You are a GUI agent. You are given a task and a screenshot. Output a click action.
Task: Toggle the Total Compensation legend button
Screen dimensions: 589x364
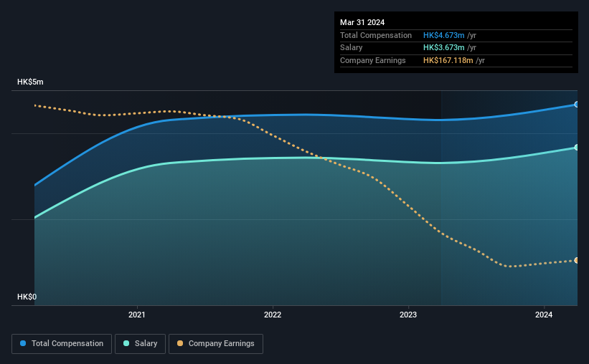point(62,344)
